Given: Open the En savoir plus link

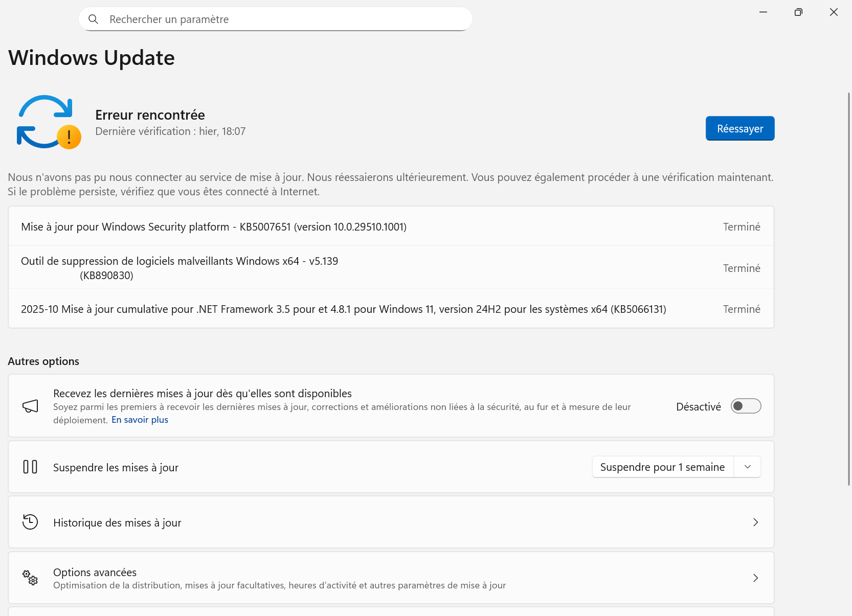Looking at the screenshot, I should pyautogui.click(x=140, y=420).
